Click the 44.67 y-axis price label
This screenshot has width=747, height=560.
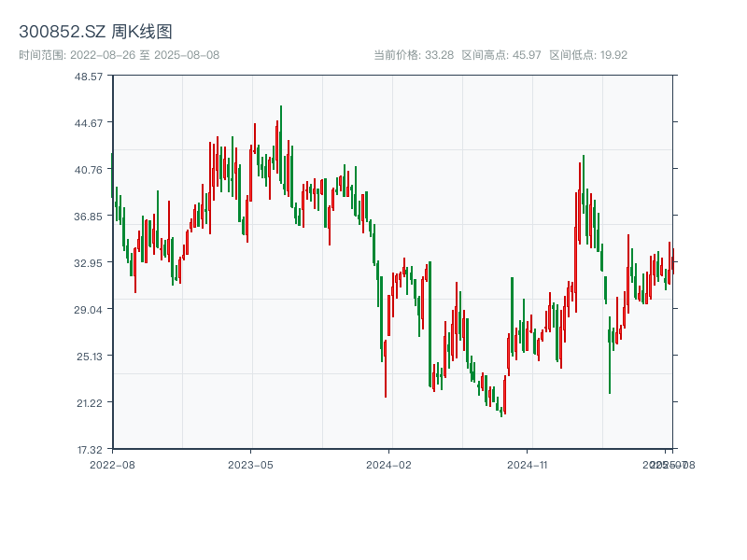pos(89,122)
